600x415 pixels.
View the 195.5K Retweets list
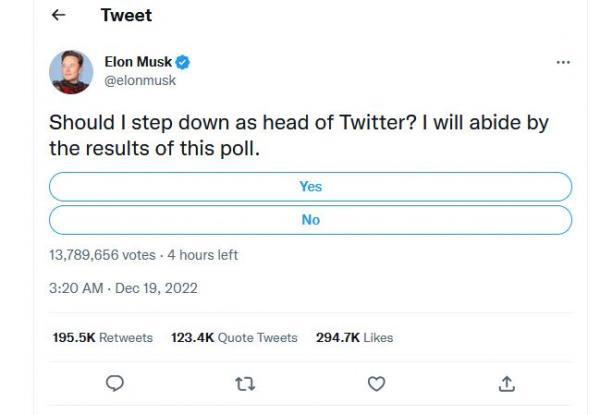click(102, 338)
